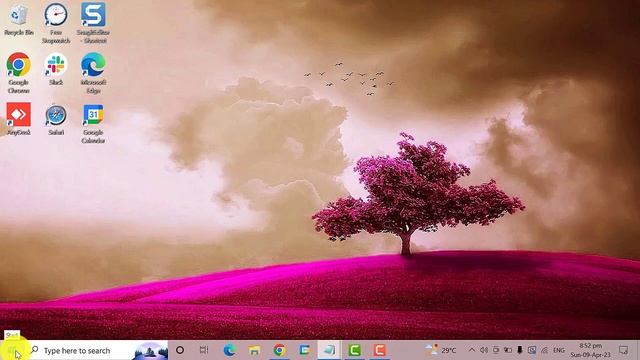Viewport: 640px width, 360px height.
Task: Open the notification Action Center
Action: (x=623, y=350)
